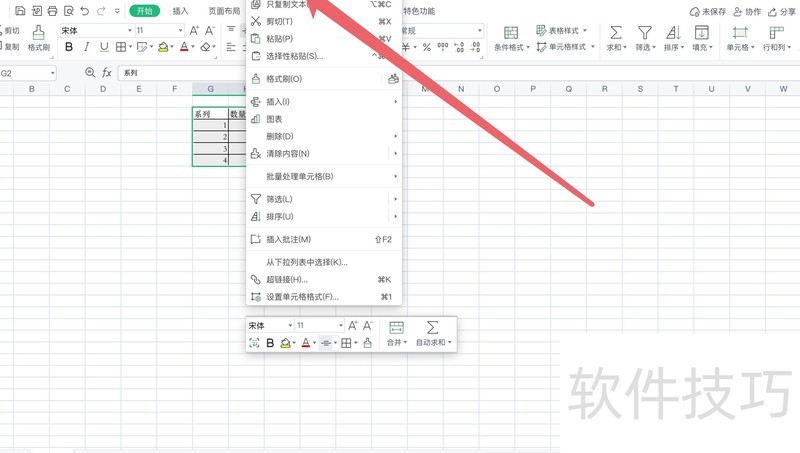Image resolution: width=800 pixels, height=453 pixels.
Task: Click the magnifier icon beside fx
Action: (90, 72)
